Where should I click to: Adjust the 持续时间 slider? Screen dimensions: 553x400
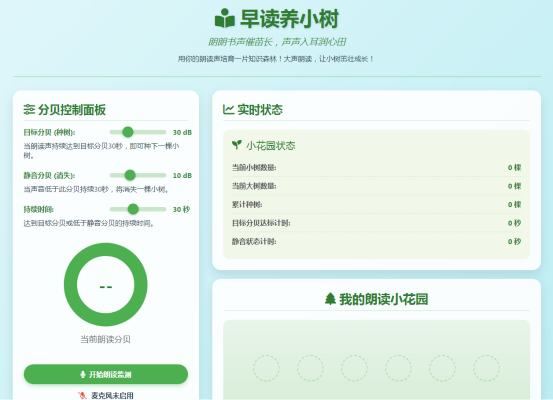(x=138, y=209)
